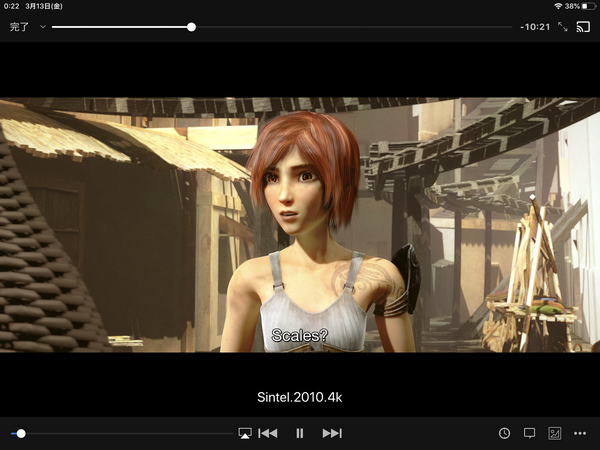Click the playback progress slider knob
The height and width of the screenshot is (450, 600).
point(191,27)
